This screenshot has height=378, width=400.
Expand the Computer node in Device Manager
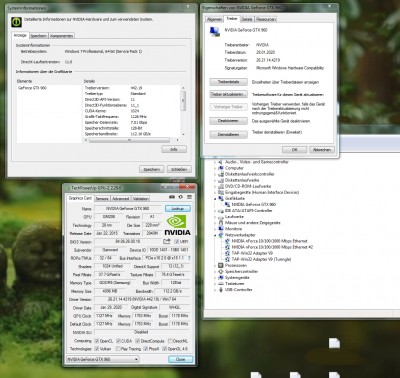point(215,168)
